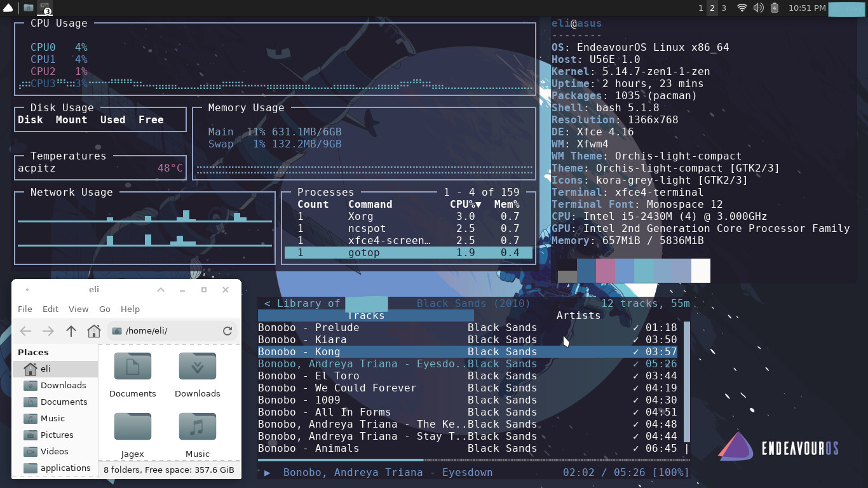Select track Bonobo - El Toro
Screen dimensions: 868x488
coord(468,376)
